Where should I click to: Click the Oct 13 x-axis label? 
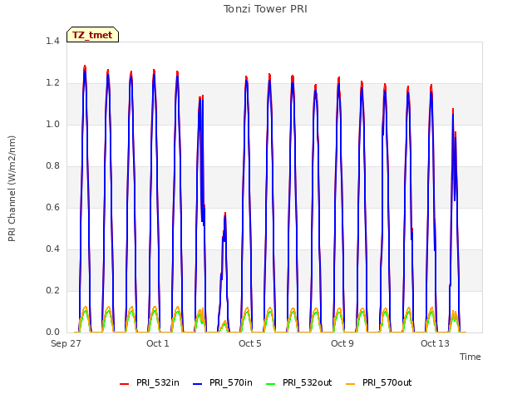click(x=435, y=343)
